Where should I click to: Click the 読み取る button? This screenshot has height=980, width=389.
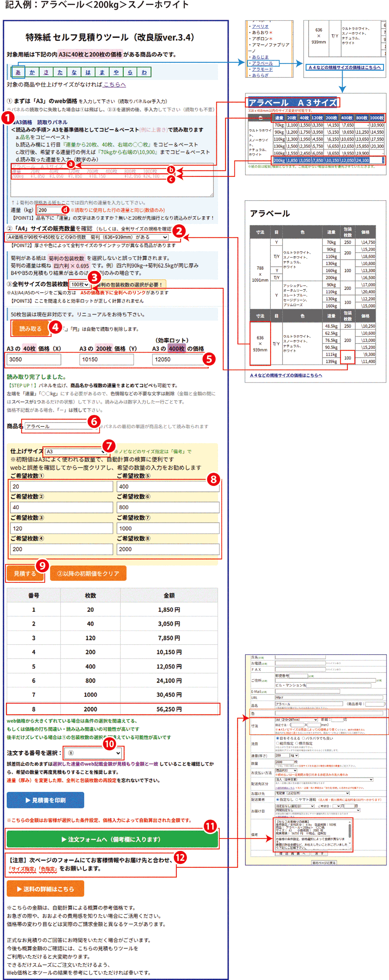coord(30,329)
